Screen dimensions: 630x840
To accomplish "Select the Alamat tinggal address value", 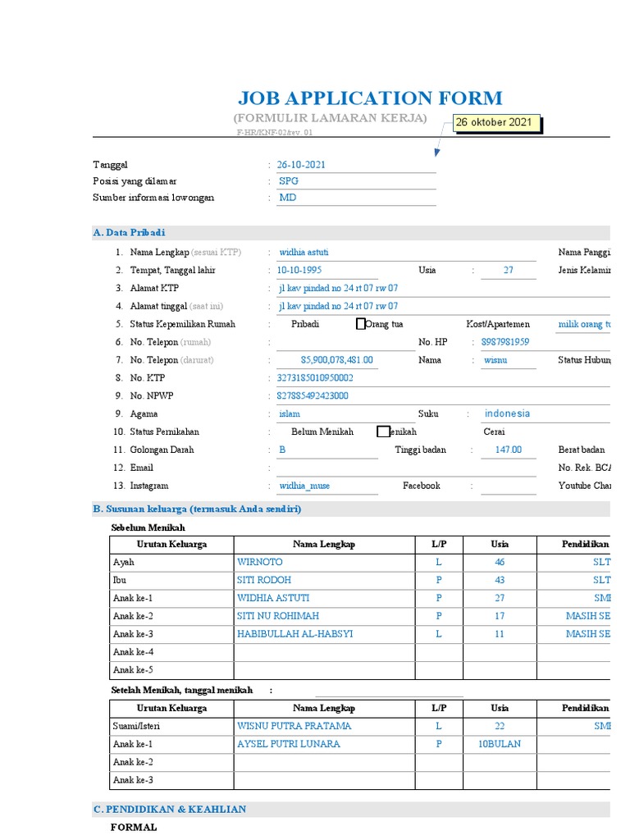I will 338,307.
